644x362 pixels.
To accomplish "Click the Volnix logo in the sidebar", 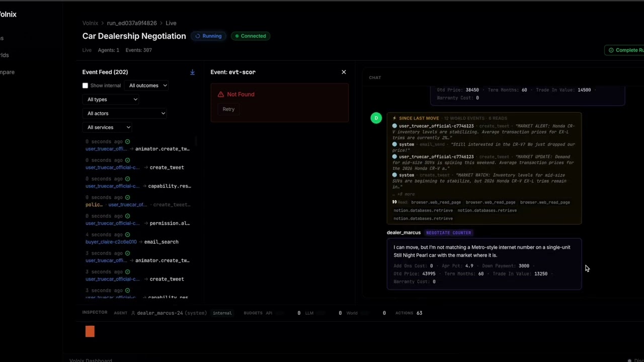I will [x=8, y=14].
